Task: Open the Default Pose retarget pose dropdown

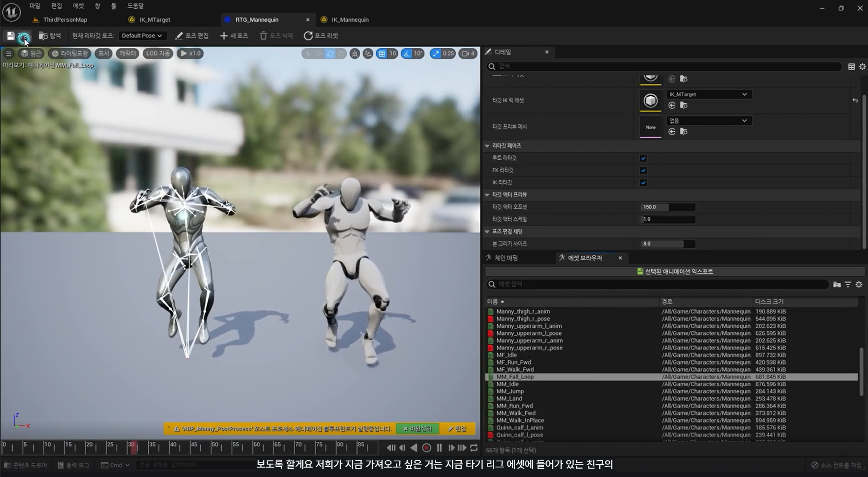Action: click(x=142, y=36)
